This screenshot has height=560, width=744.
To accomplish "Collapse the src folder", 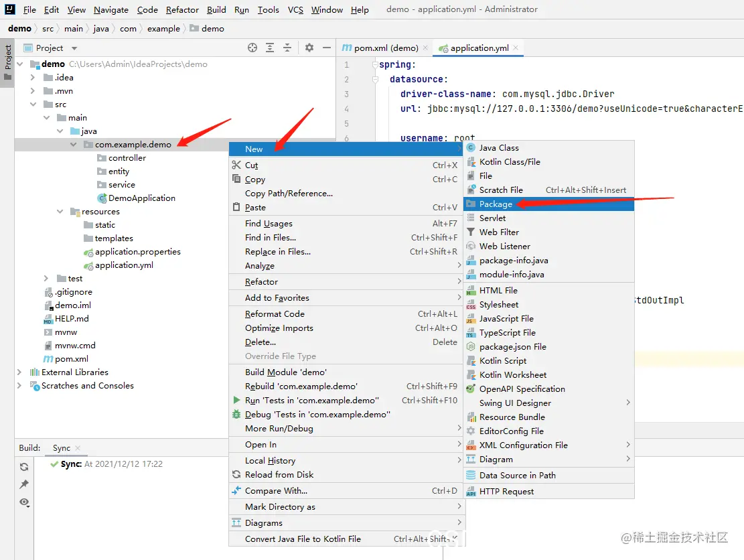I will (x=33, y=104).
